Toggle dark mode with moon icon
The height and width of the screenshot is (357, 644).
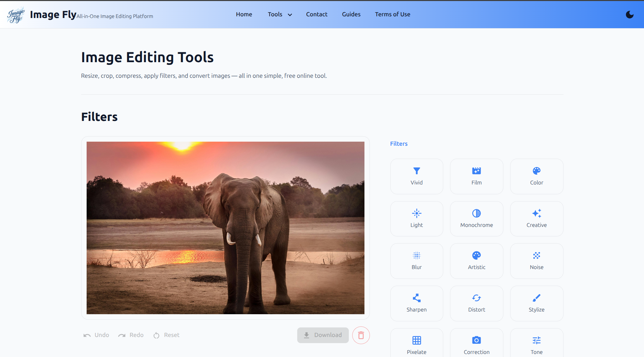pyautogui.click(x=629, y=14)
